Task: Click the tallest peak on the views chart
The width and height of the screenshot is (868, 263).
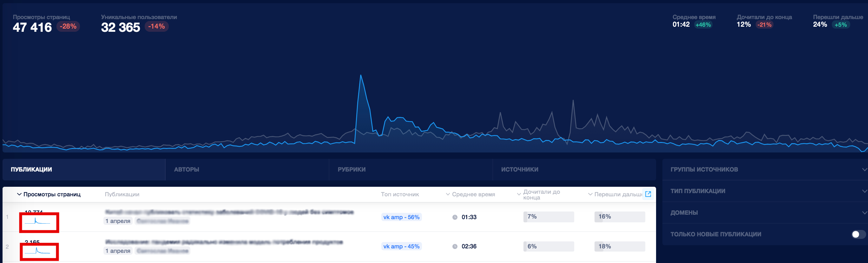Action: point(360,76)
